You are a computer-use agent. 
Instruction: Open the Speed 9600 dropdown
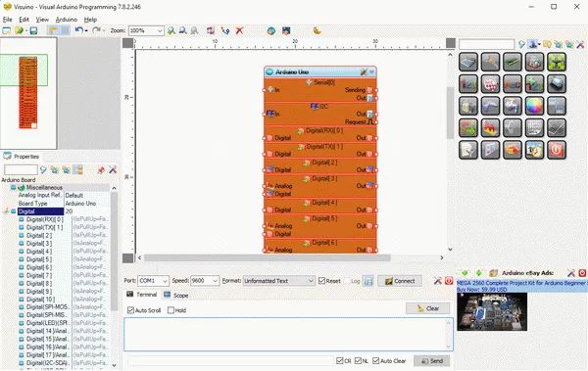[x=216, y=281]
